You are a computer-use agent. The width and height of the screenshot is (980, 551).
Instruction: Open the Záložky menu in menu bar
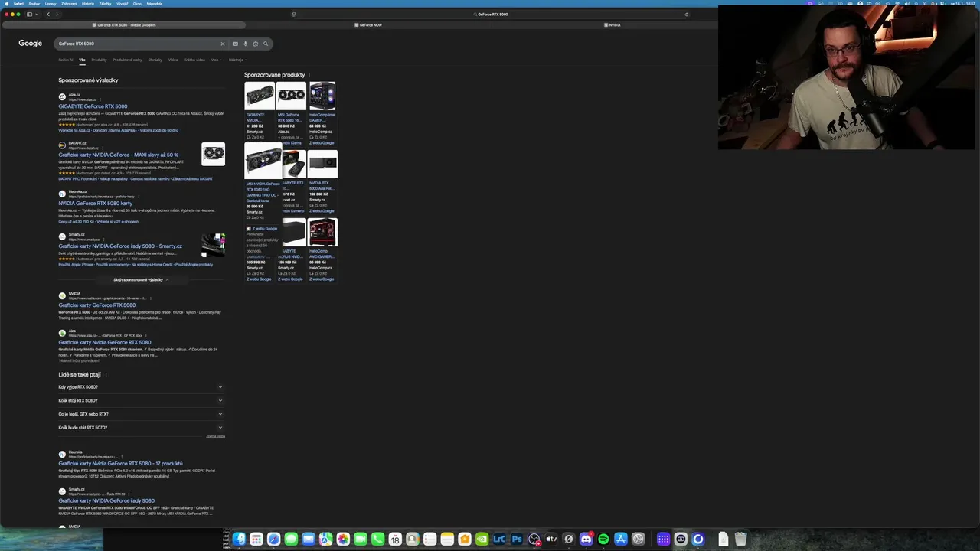[x=106, y=3]
